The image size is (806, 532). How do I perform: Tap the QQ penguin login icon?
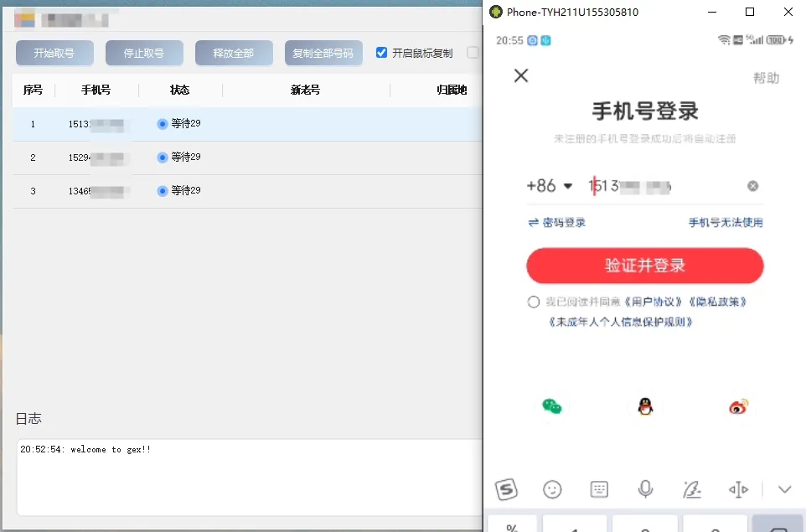coord(644,407)
